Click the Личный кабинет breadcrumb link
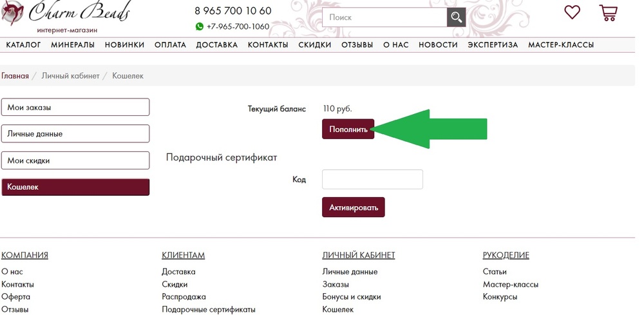644x315 pixels. (x=70, y=76)
